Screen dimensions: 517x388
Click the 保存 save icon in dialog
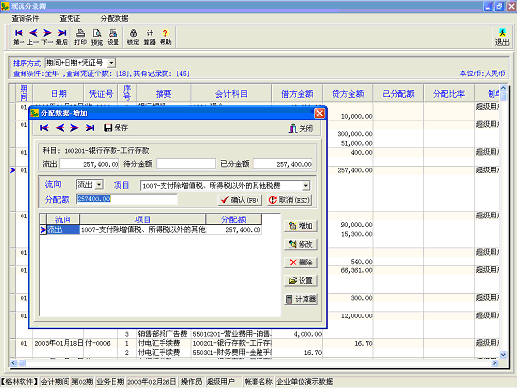[x=116, y=128]
